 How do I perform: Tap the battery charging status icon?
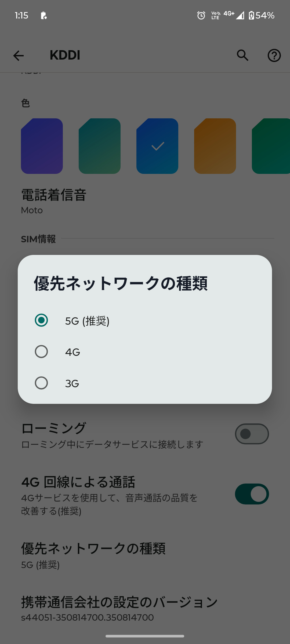tap(251, 16)
